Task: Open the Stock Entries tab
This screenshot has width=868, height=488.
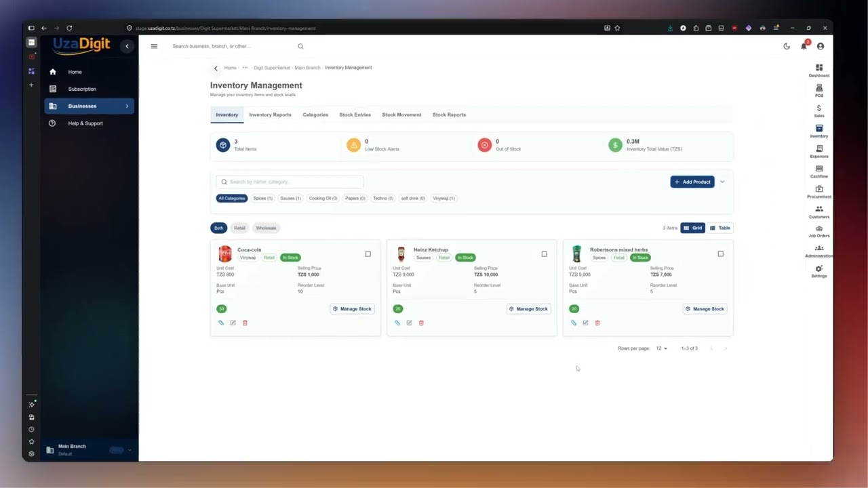Action: click(x=355, y=115)
